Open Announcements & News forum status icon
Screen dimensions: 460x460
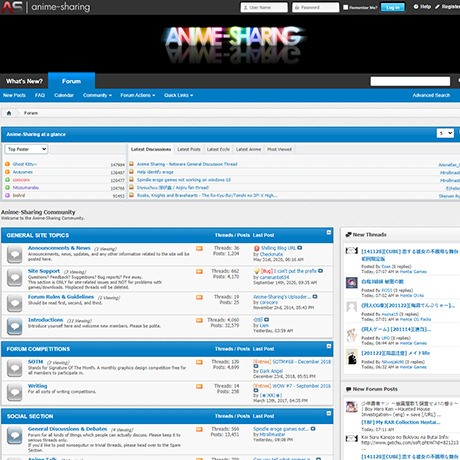tap(15, 254)
